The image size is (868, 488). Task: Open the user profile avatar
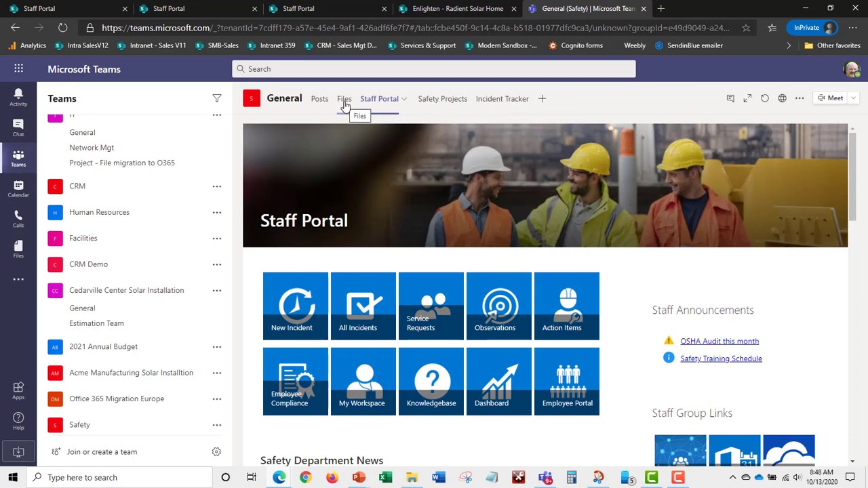click(x=852, y=68)
